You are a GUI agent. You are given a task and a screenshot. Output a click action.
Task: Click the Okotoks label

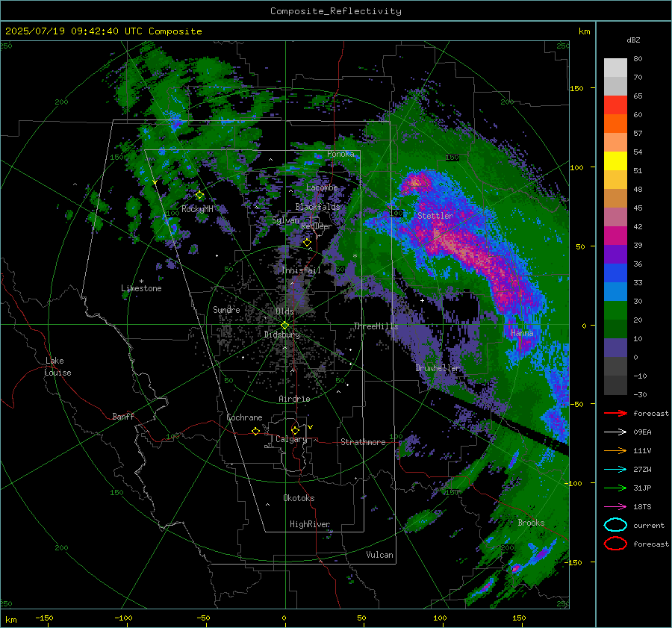click(299, 498)
